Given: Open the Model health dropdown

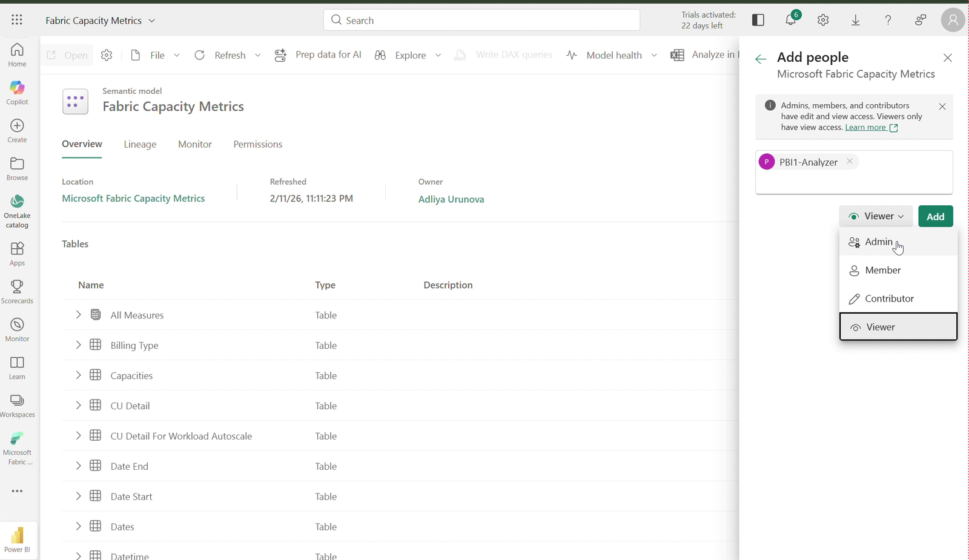Looking at the screenshot, I should pos(612,55).
